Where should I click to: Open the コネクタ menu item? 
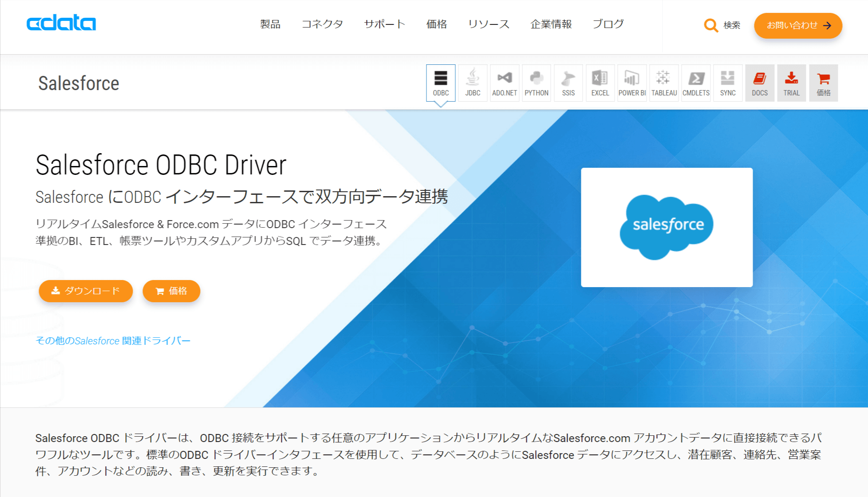click(322, 24)
